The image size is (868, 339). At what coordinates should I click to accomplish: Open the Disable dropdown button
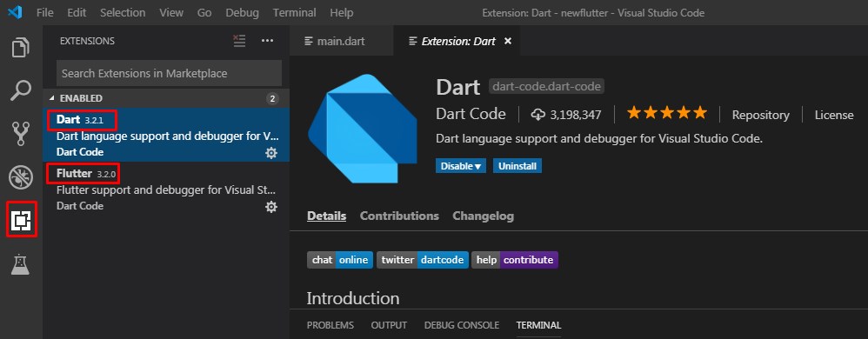pyautogui.click(x=461, y=166)
